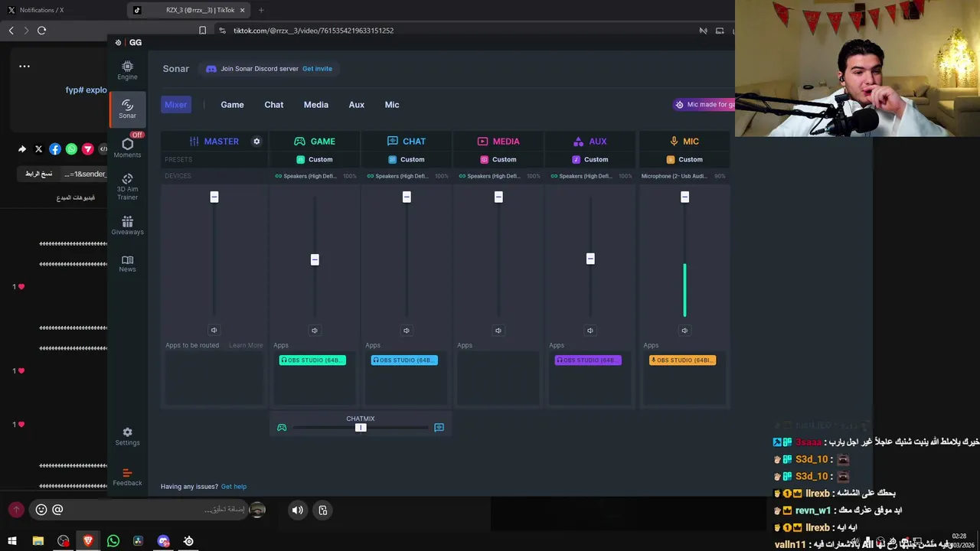Switch to the Game tab

pos(232,105)
